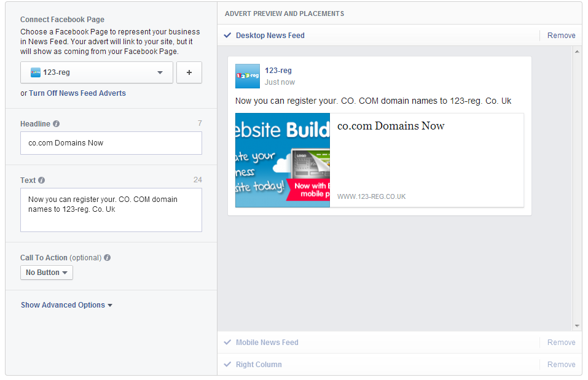588x380 pixels.
Task: Click the preview post body text
Action: (373, 101)
